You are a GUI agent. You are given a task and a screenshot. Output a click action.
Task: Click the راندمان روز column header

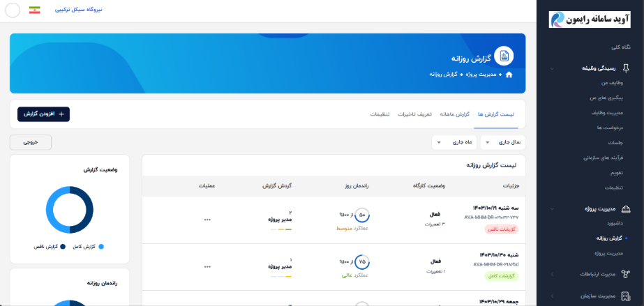[357, 186]
